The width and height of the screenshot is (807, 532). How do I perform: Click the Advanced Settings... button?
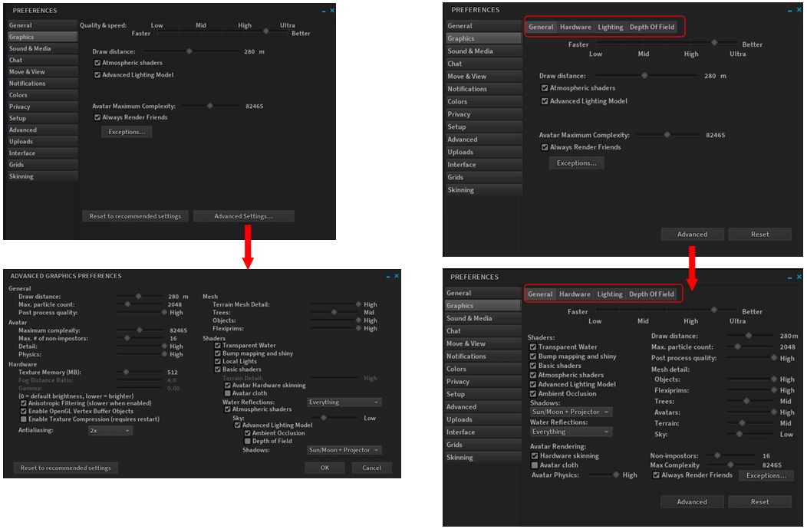pos(243,216)
